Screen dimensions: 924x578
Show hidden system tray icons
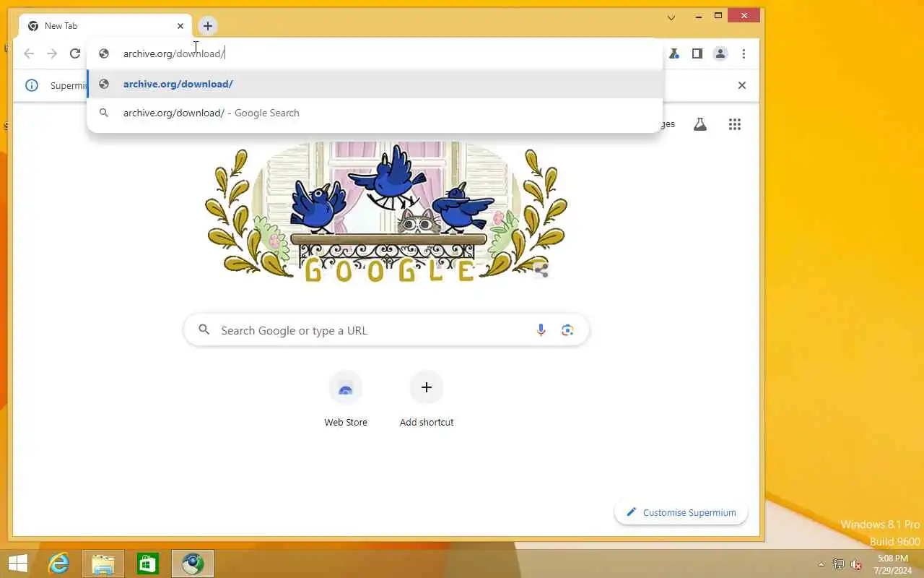821,564
